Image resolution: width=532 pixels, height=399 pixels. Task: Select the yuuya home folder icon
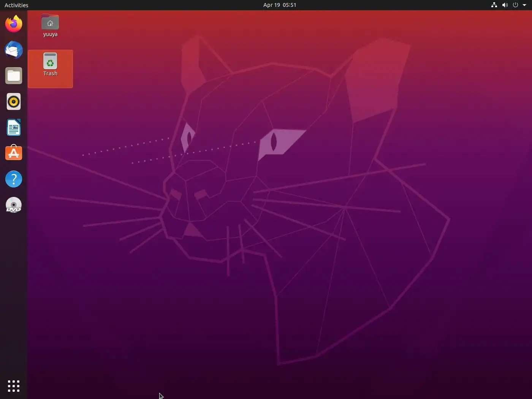(50, 22)
